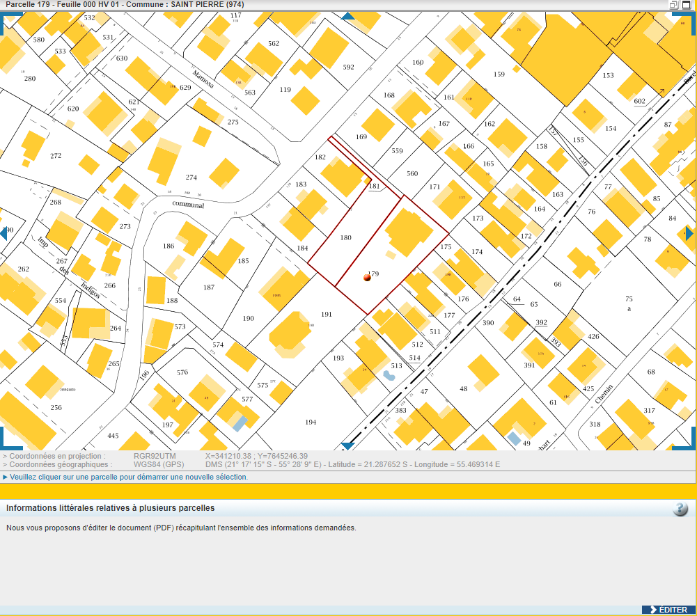Select parcel 180 on the map

tap(345, 238)
